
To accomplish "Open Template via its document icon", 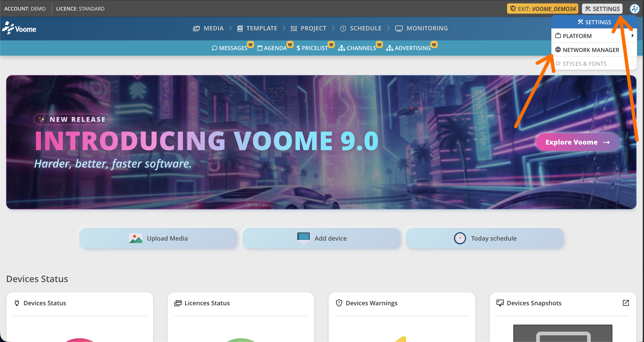I will click(x=240, y=29).
